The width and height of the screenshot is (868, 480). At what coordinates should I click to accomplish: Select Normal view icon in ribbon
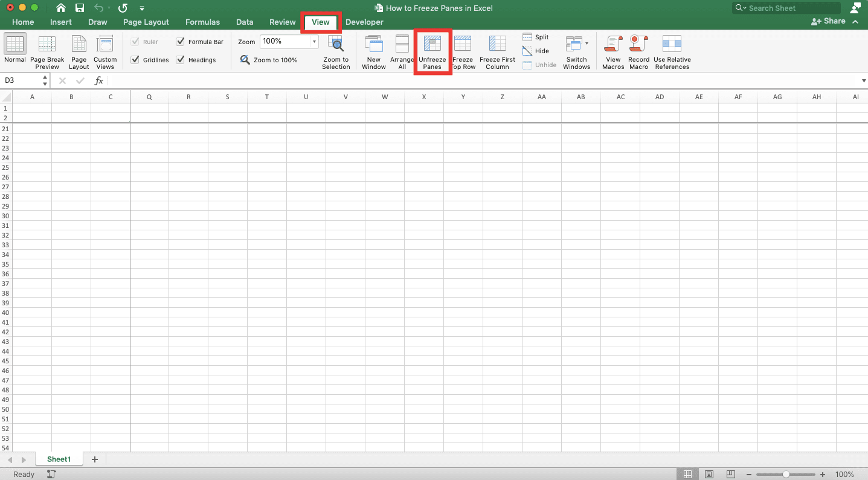(15, 44)
